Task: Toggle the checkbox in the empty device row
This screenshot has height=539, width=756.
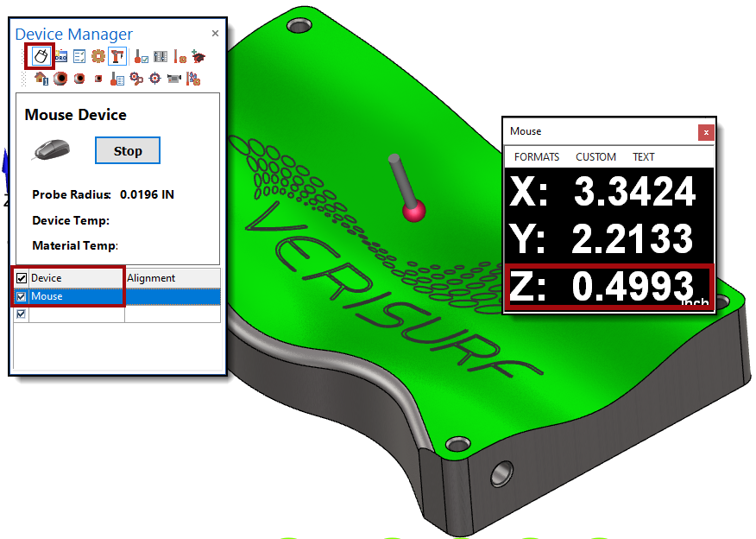Action: coord(22,314)
